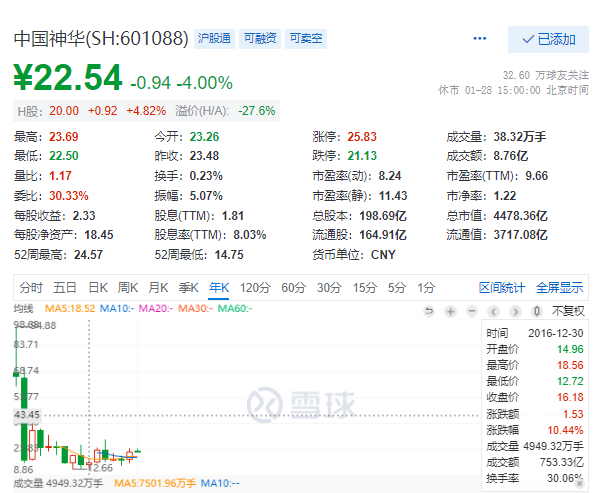Viewport: 601px width, 493px height.
Task: Switch to the 分时 chart tab
Action: tap(31, 288)
